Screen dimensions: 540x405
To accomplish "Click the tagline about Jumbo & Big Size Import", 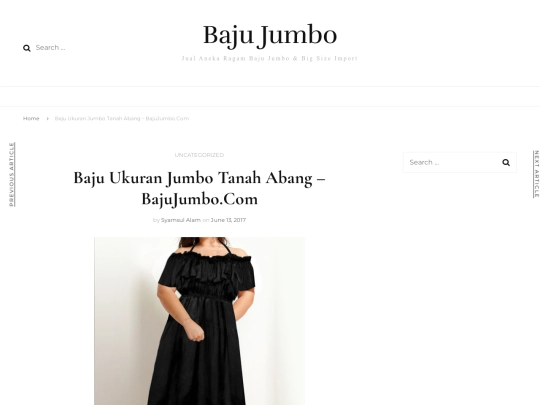I will 270,58.
